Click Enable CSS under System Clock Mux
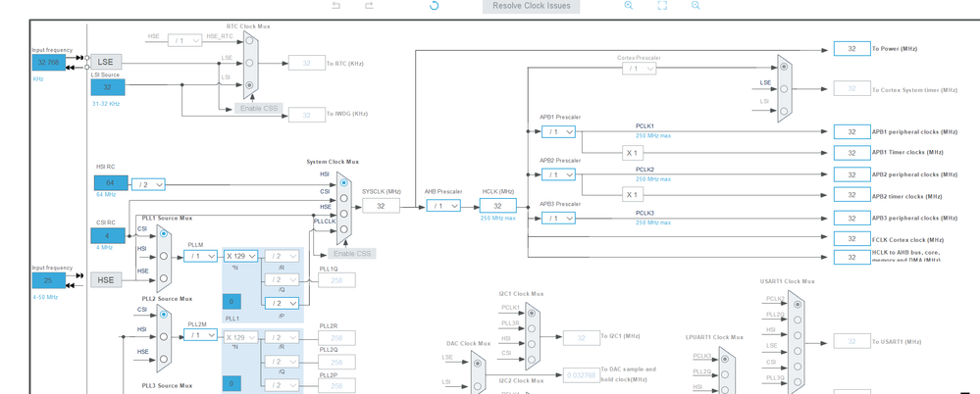 click(x=352, y=253)
